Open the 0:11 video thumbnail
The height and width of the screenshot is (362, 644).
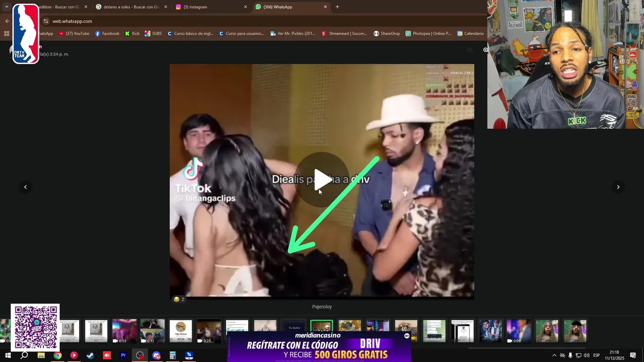point(152,331)
